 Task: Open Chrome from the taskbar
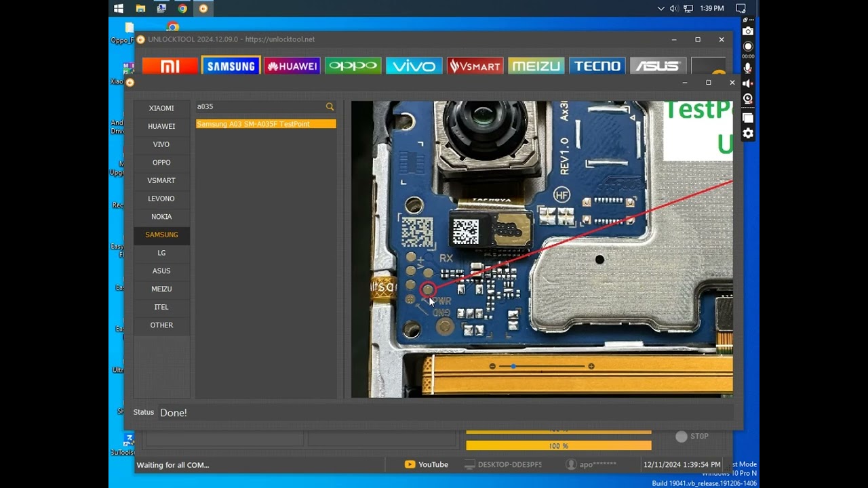pyautogui.click(x=182, y=8)
